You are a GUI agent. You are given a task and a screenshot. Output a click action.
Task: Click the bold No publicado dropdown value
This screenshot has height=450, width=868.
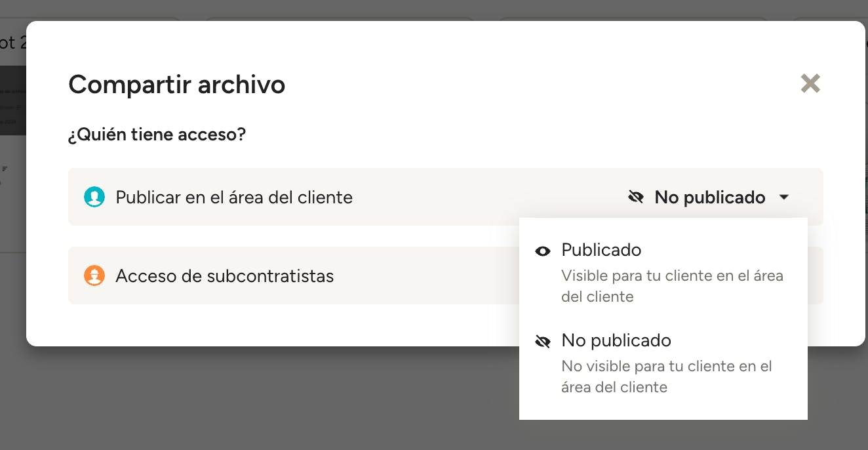click(x=709, y=197)
